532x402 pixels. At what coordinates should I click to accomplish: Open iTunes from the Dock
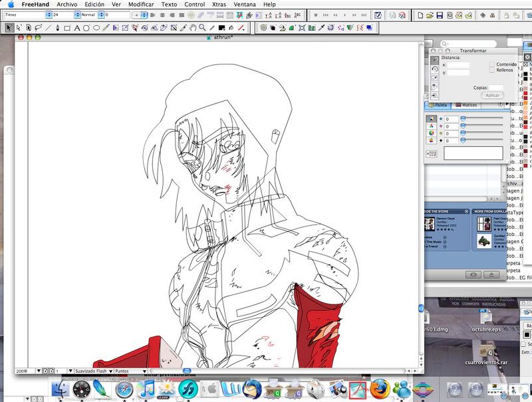point(146,389)
